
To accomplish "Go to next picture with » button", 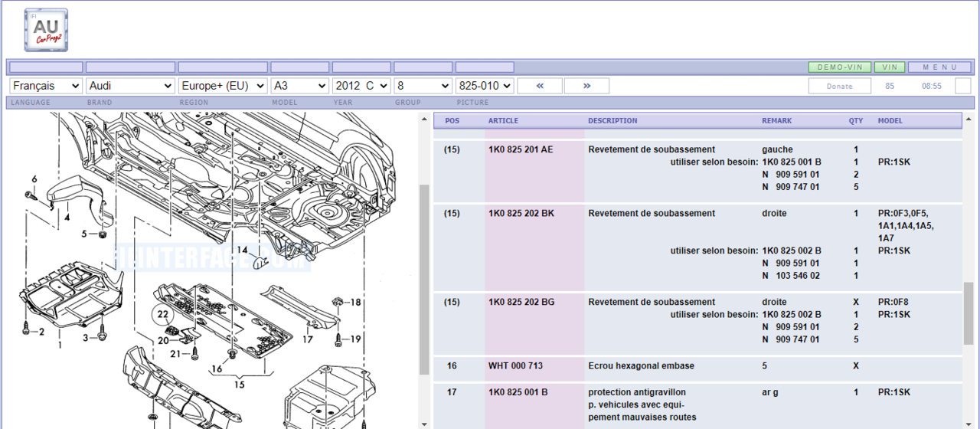I will pyautogui.click(x=586, y=86).
